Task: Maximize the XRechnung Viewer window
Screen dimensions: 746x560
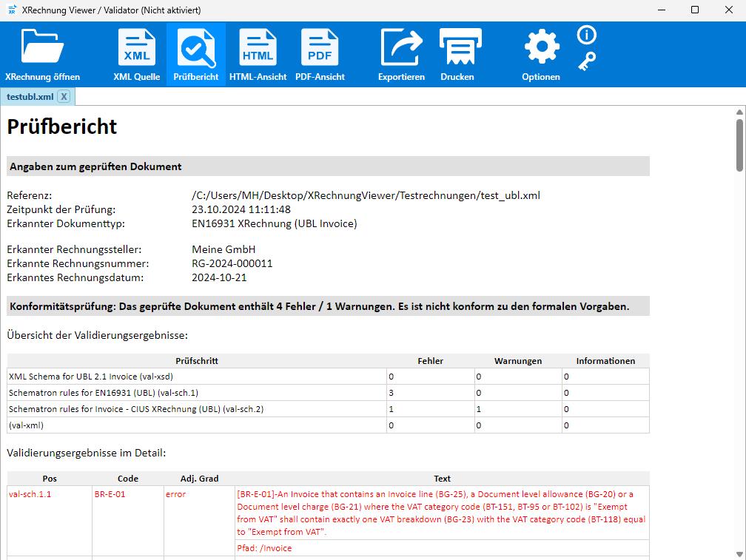Action: tap(694, 10)
